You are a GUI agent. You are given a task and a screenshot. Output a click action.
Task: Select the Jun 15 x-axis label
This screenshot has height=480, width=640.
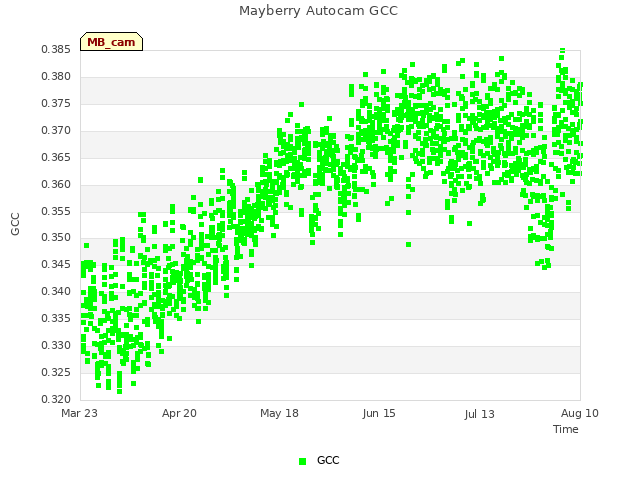coord(379,413)
